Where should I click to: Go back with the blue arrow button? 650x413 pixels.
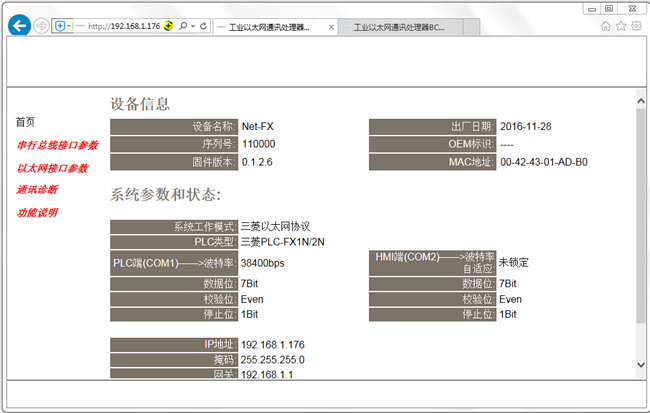(19, 26)
